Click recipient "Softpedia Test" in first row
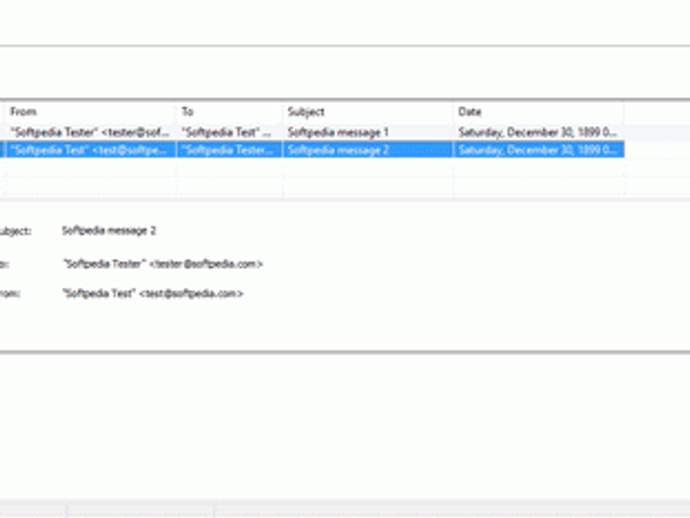This screenshot has height=518, width=690. (x=229, y=132)
